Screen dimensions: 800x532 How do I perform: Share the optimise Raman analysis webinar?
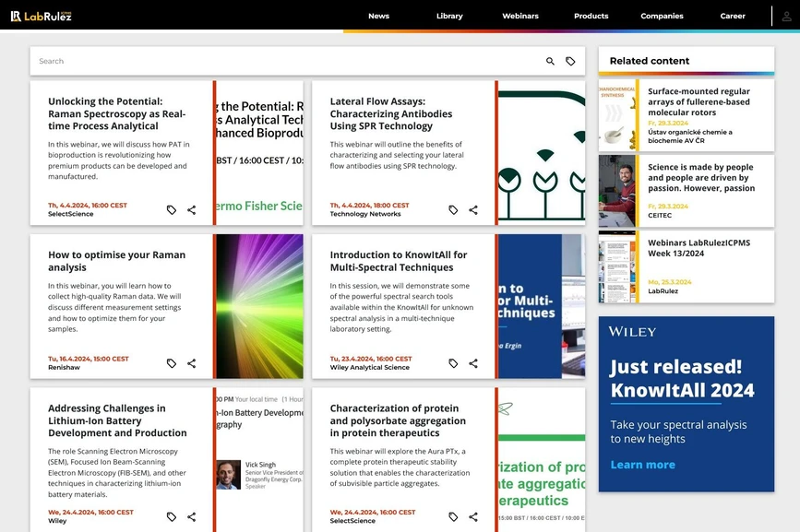click(191, 363)
